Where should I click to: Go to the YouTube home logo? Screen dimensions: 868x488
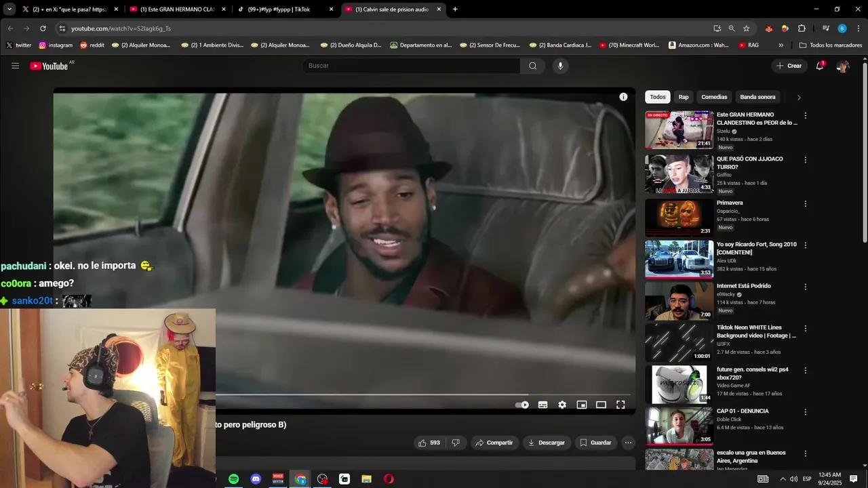click(49, 66)
